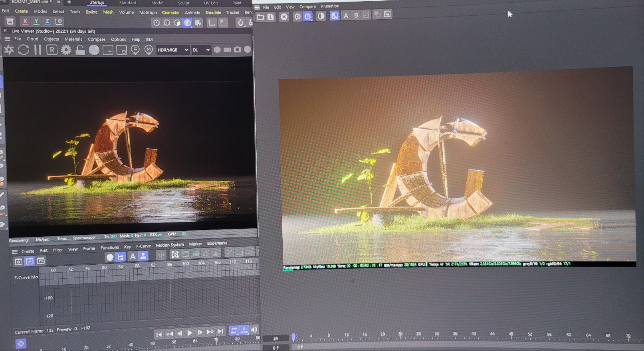Click the round sphere icon at Live Viewer toolbar end

coord(248,49)
